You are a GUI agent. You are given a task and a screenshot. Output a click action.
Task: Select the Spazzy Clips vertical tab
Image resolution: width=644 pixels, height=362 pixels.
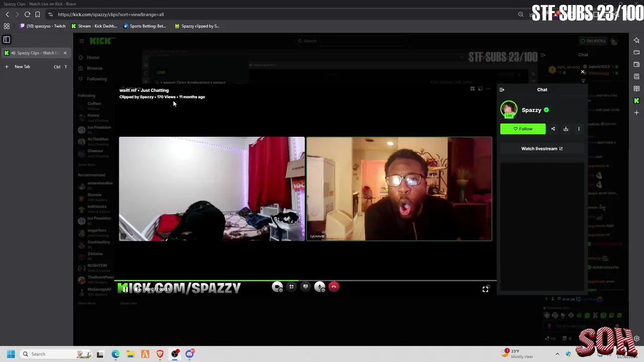[x=35, y=53]
